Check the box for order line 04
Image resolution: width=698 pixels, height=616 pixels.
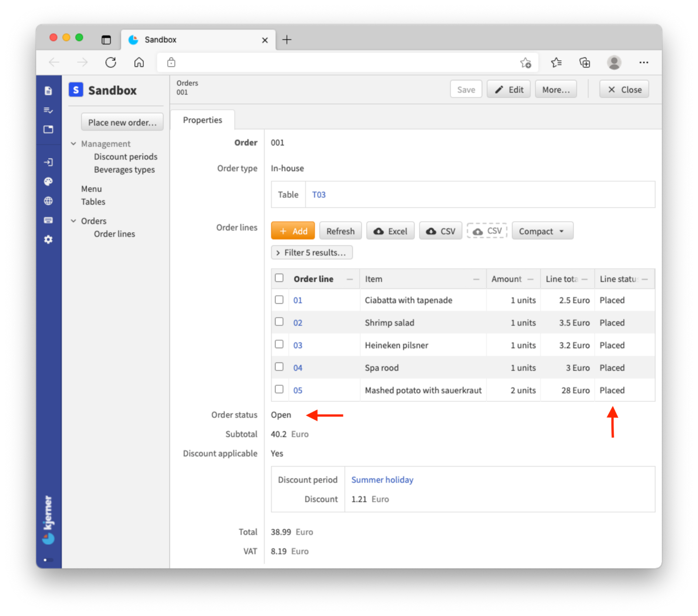click(279, 367)
